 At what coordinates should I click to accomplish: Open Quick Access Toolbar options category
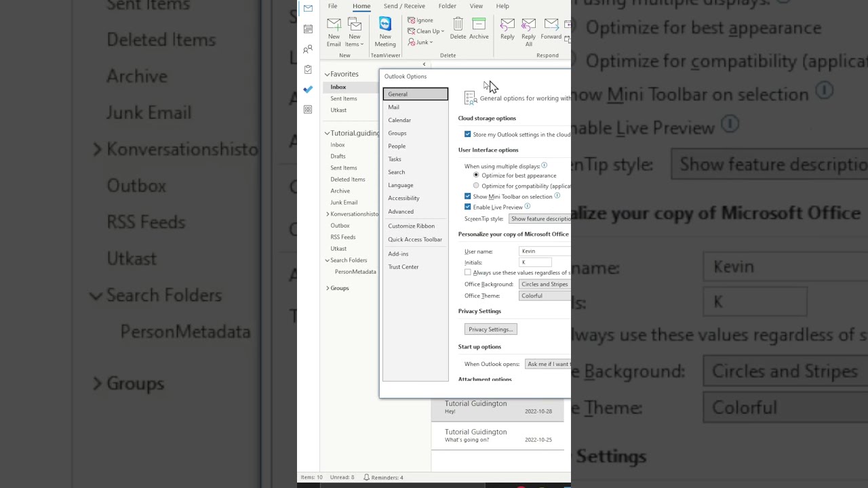(415, 239)
